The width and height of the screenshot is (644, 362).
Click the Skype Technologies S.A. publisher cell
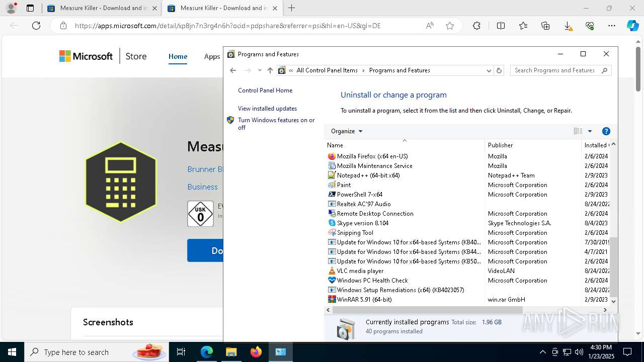[x=520, y=223]
